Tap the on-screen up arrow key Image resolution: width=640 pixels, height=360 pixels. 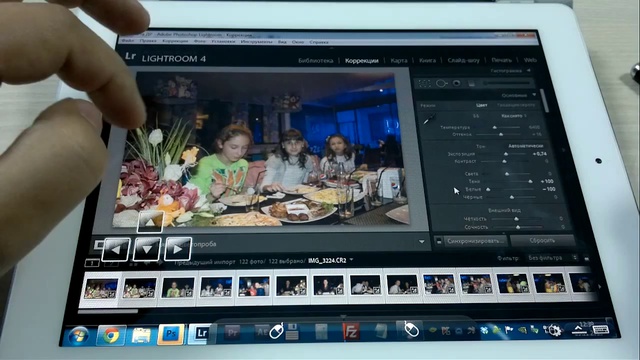[x=150, y=222]
